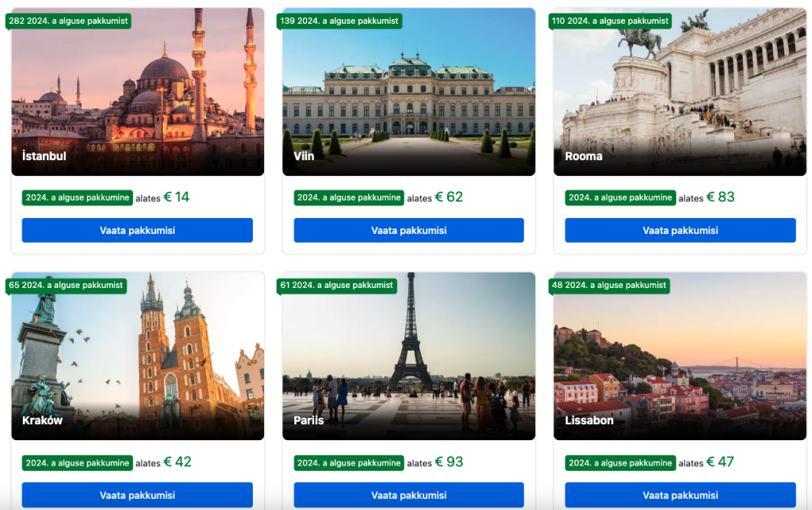The image size is (812, 510).
Task: Click the '110 2024. a alguse pakkumist' badge
Action: (611, 21)
